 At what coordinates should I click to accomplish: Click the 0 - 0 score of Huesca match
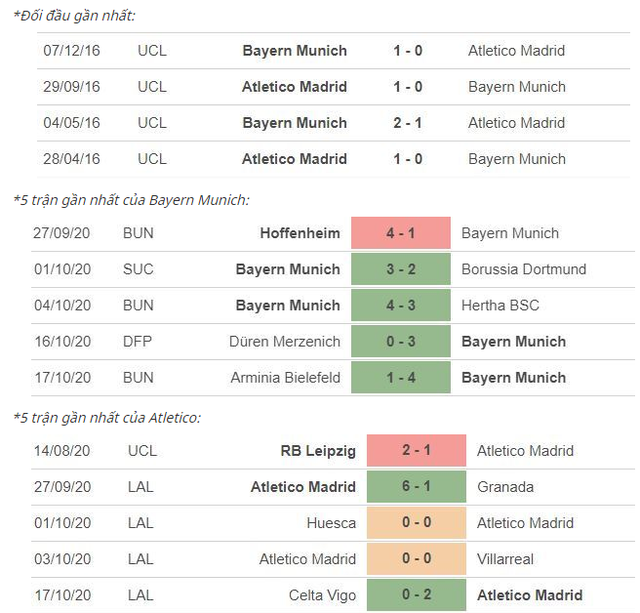coord(416,523)
